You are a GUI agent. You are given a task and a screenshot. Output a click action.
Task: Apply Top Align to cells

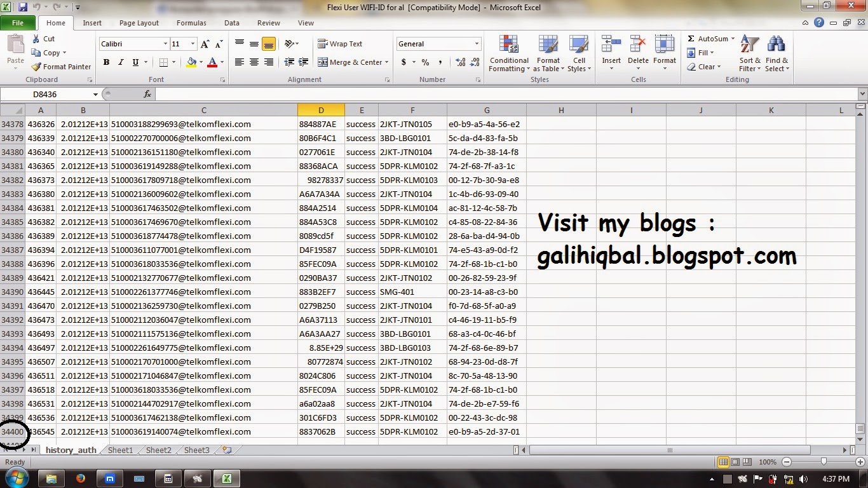(x=240, y=44)
